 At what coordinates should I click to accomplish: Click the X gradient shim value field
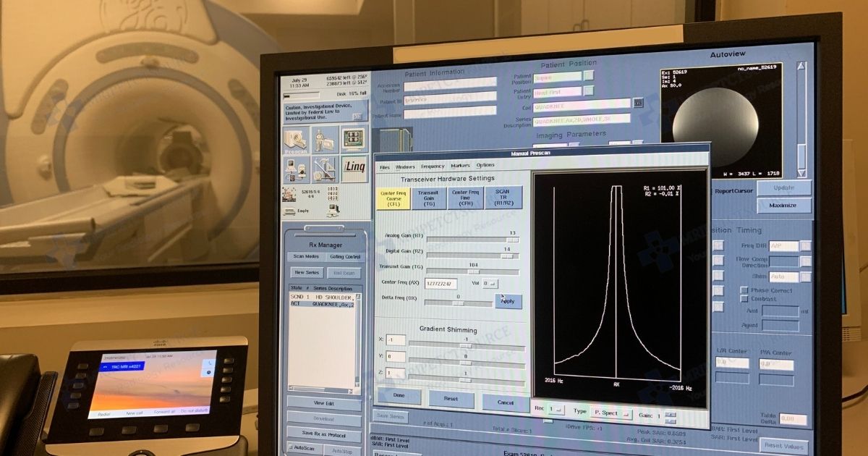(396, 339)
